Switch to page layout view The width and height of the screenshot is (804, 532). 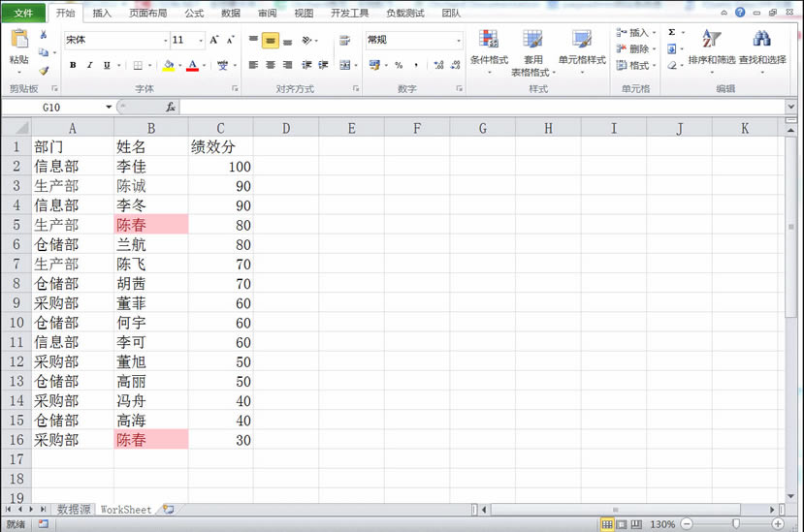pos(622,524)
